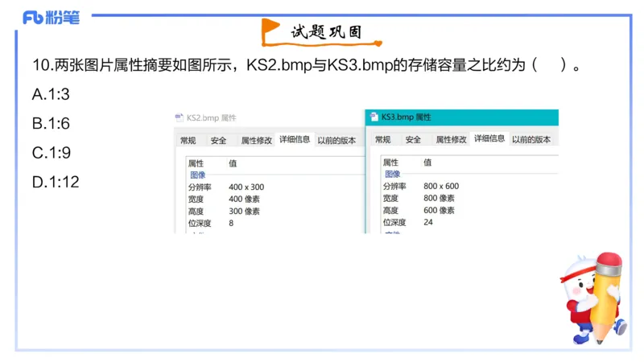Viewport: 644px width, 362px height.
Task: Click the KS2.bmp file icon in title bar
Action: (x=179, y=117)
